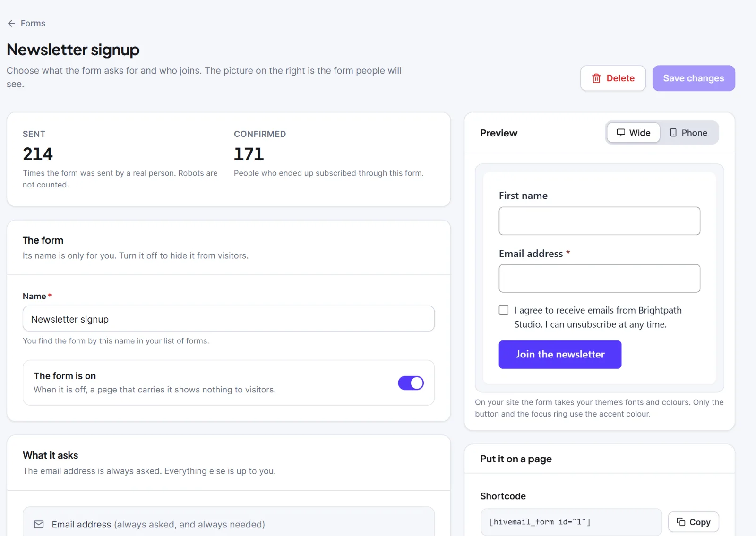This screenshot has width=756, height=536.
Task: Click the 'Shortcode' label
Action: [503, 496]
